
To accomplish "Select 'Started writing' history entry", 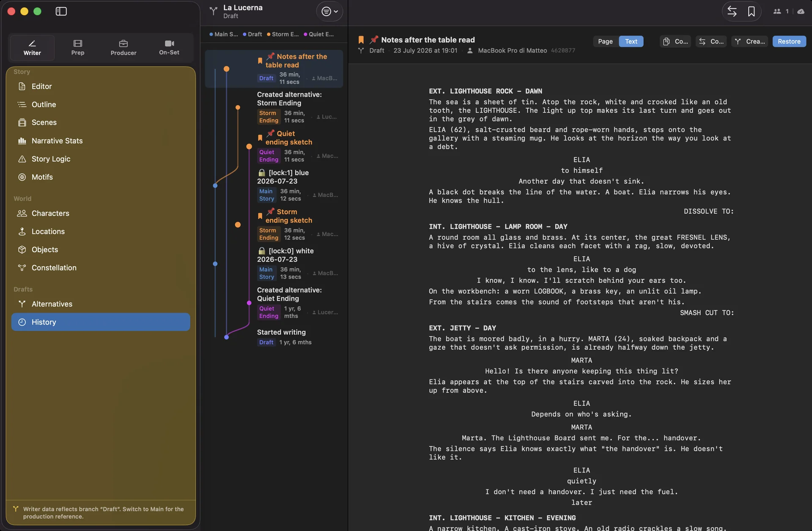I will pyautogui.click(x=274, y=337).
